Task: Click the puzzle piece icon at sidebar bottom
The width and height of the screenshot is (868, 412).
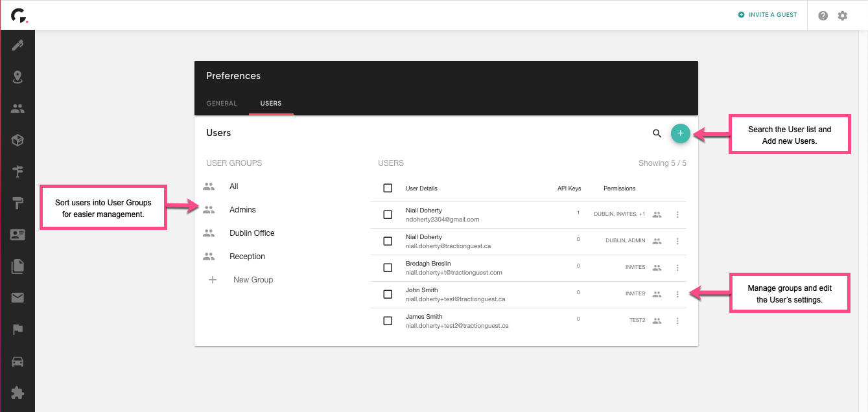Action: pyautogui.click(x=18, y=392)
